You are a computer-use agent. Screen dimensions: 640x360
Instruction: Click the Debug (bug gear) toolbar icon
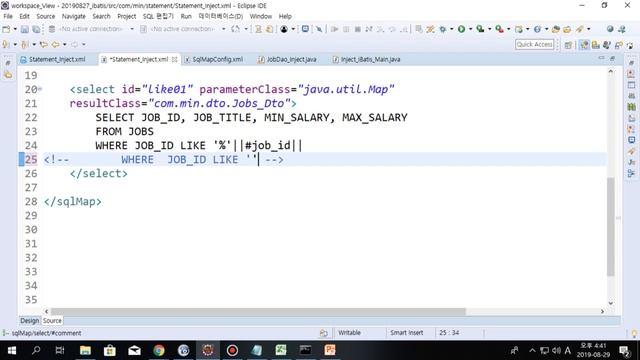point(443,29)
